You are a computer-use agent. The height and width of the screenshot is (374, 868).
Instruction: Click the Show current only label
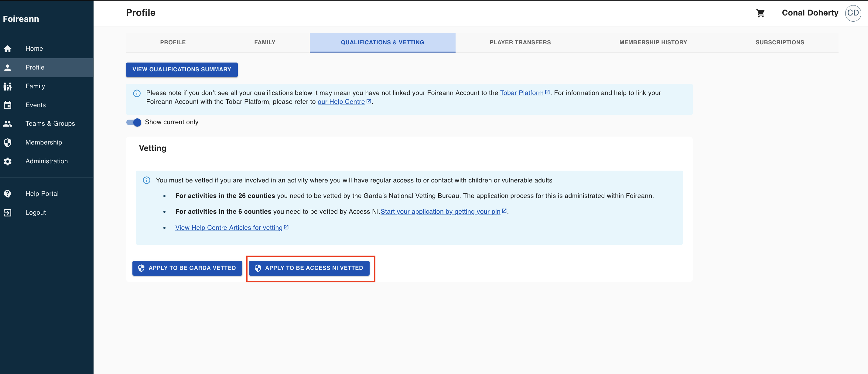coord(172,122)
